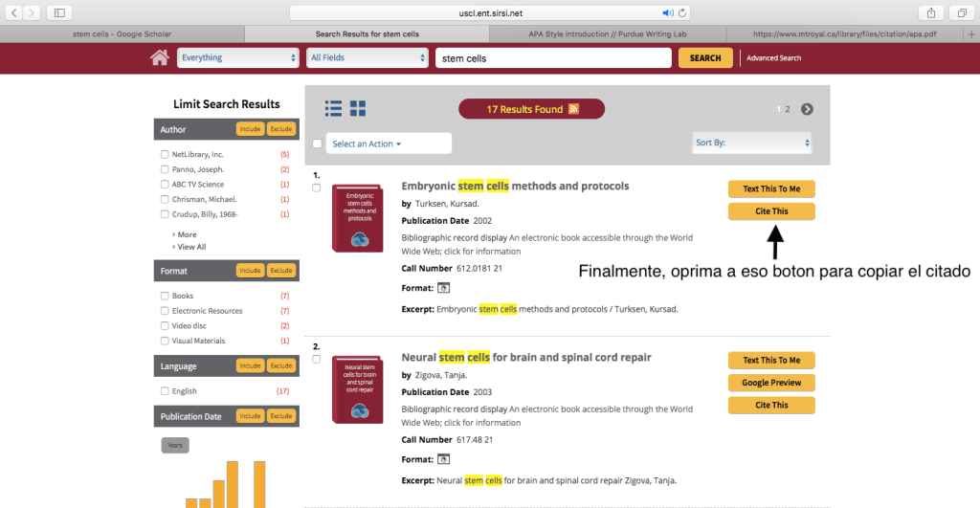
Task: Open the Everything search scope dropdown
Action: 238,58
